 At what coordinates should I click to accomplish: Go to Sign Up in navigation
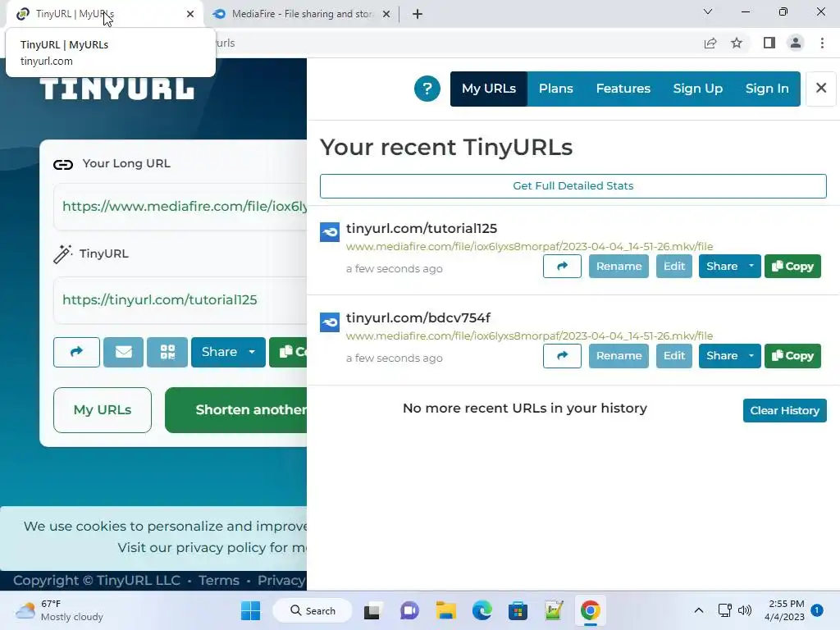(x=697, y=89)
